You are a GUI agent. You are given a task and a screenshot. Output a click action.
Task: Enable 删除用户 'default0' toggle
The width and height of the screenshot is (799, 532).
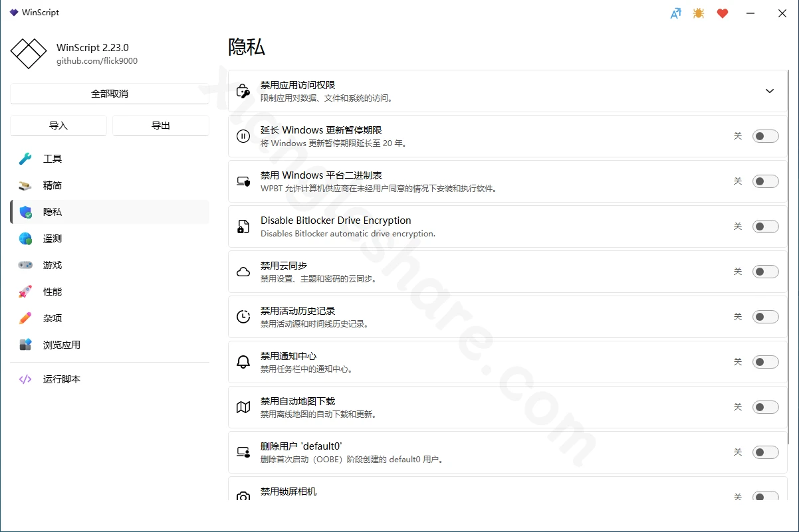pyautogui.click(x=765, y=452)
